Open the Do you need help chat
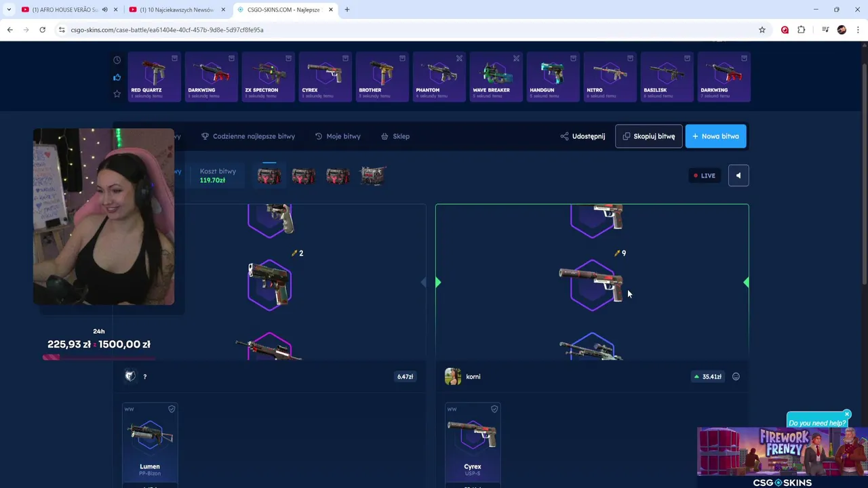 click(816, 423)
